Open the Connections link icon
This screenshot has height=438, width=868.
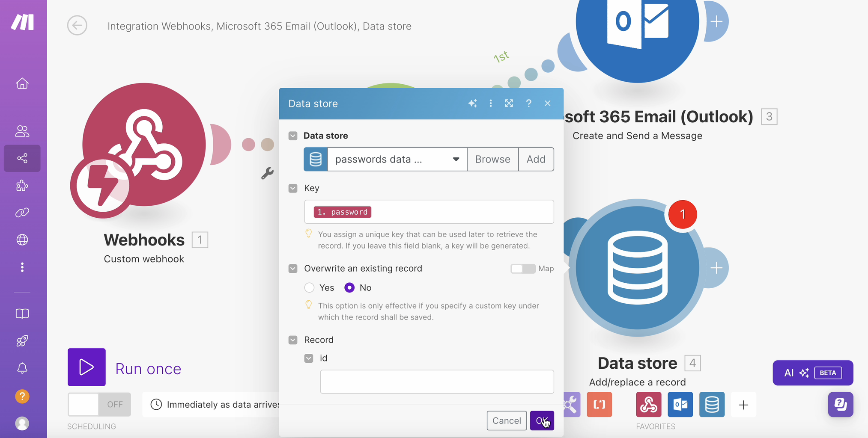pyautogui.click(x=22, y=213)
